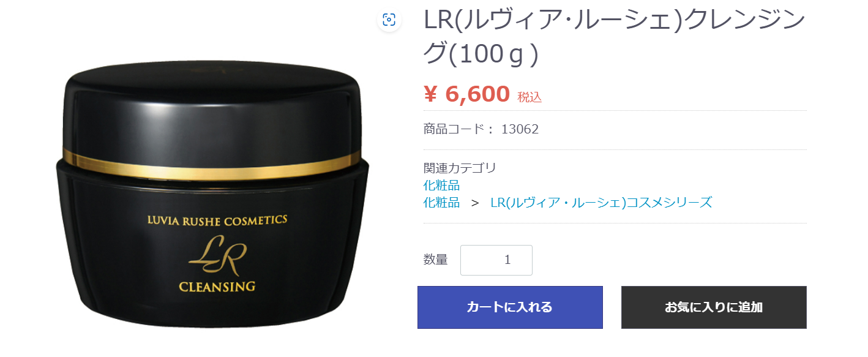Viewport: 868px width, 357px height.
Task: Open the 化粧品 breadcrumb link before the arrow
Action: coord(441,202)
